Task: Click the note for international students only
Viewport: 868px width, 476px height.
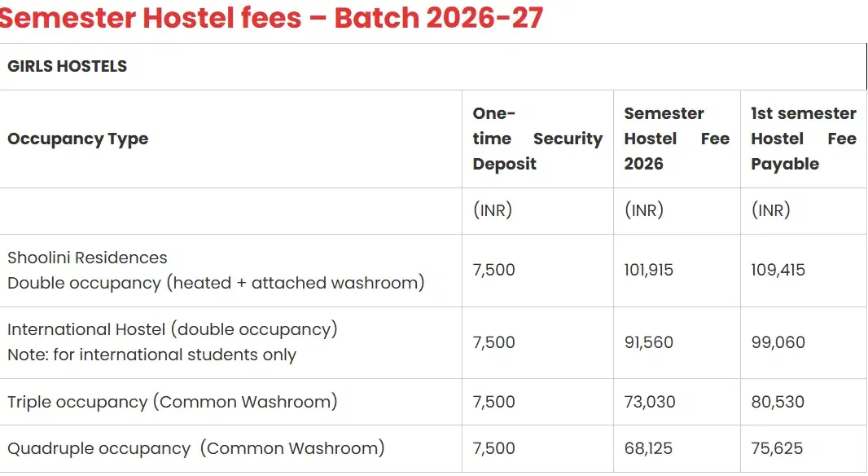Action: [151, 355]
